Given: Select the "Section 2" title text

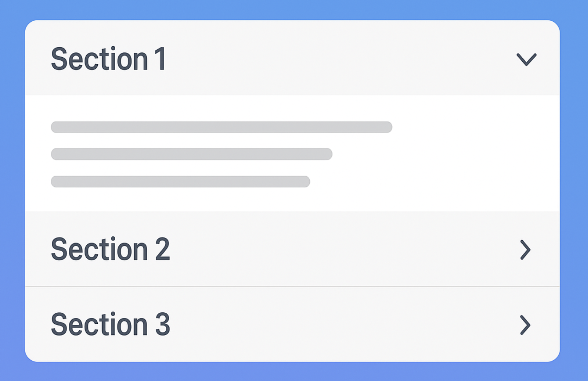Looking at the screenshot, I should click(x=110, y=249).
